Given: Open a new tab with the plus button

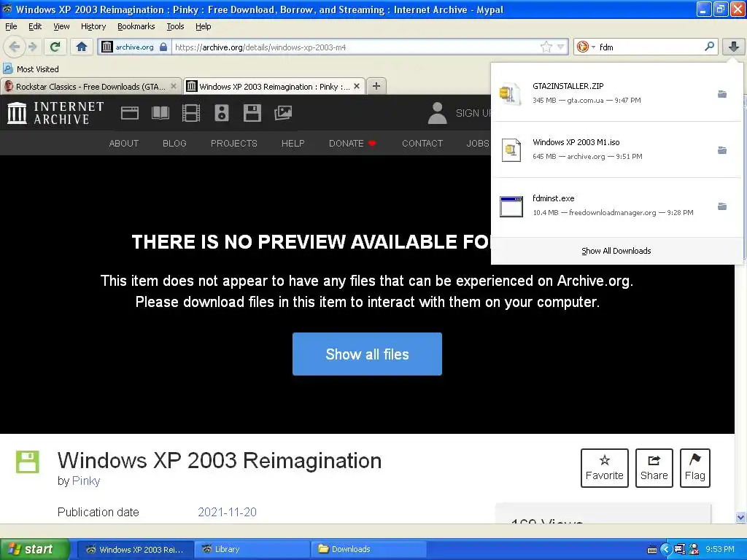Looking at the screenshot, I should 376,86.
